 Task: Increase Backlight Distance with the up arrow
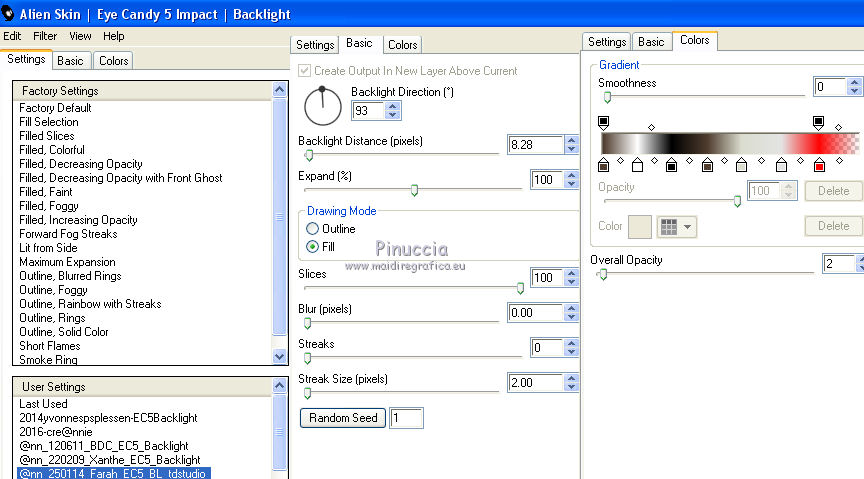click(571, 140)
